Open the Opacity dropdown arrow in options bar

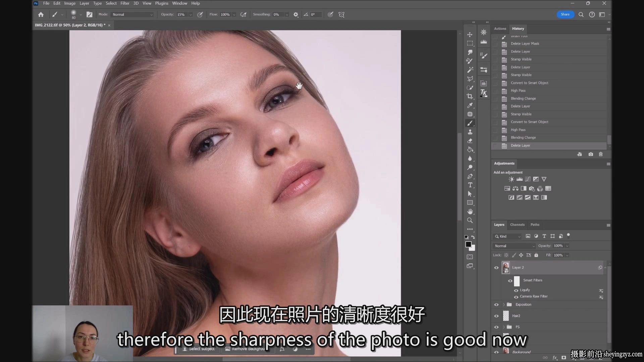point(191,15)
